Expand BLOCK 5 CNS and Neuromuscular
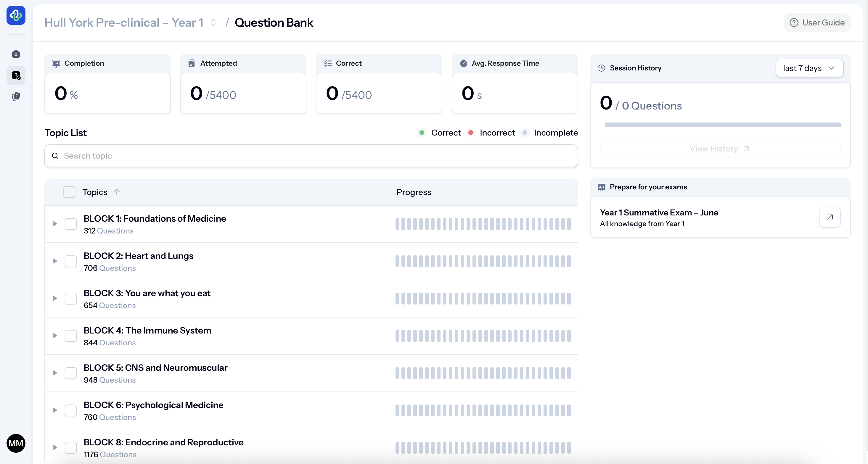868x464 pixels. pyautogui.click(x=55, y=373)
